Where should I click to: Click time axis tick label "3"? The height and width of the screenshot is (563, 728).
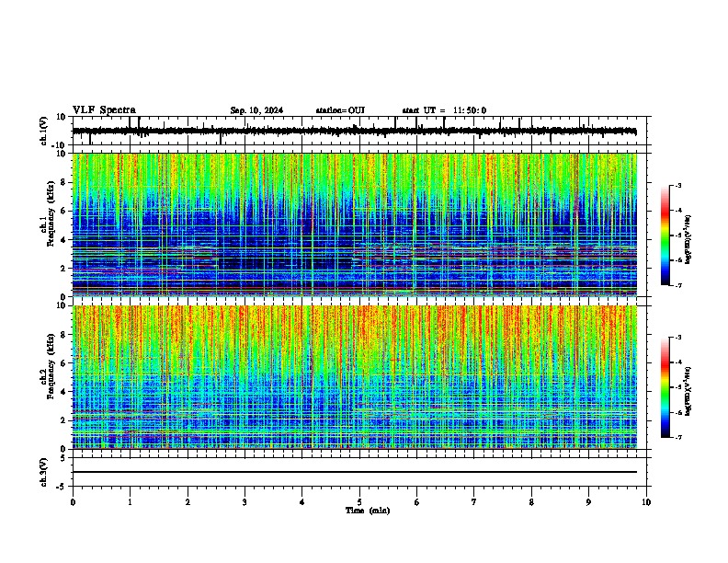245,502
